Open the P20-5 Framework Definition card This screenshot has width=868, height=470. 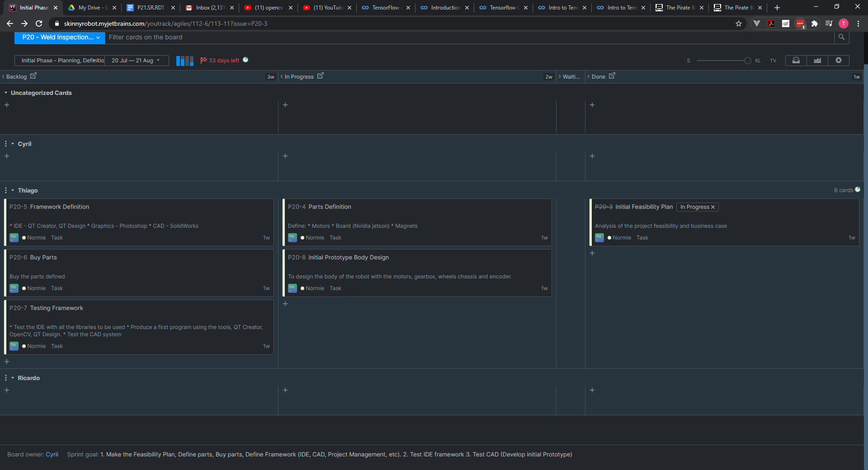(x=60, y=207)
